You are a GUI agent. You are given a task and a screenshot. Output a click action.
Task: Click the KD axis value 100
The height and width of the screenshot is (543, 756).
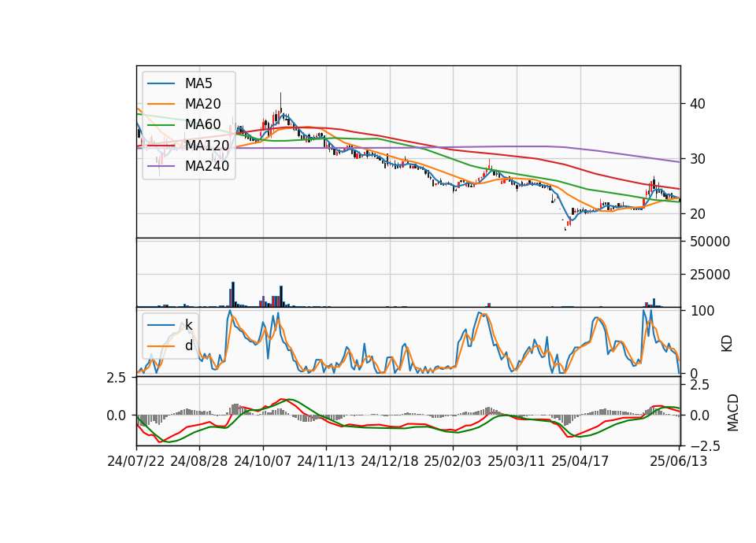point(702,312)
